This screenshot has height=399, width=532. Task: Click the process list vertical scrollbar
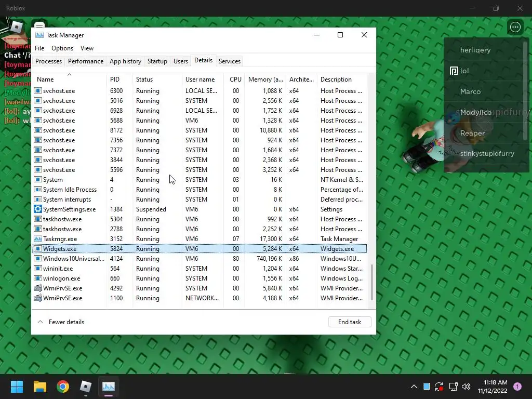coord(372,283)
